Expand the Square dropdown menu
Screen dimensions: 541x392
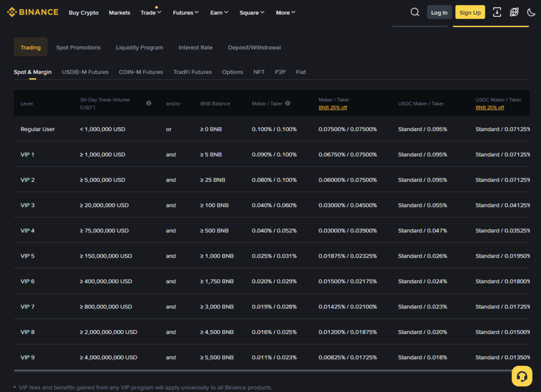click(252, 13)
